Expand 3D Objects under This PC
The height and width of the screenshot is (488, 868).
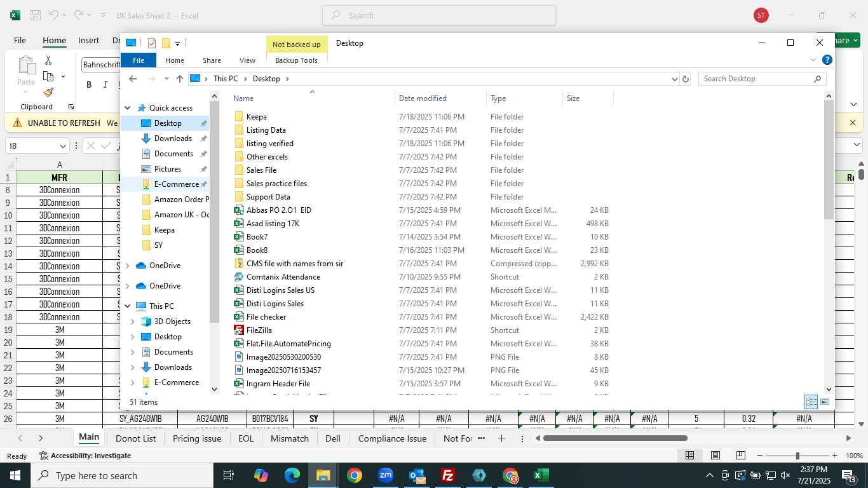tap(132, 322)
